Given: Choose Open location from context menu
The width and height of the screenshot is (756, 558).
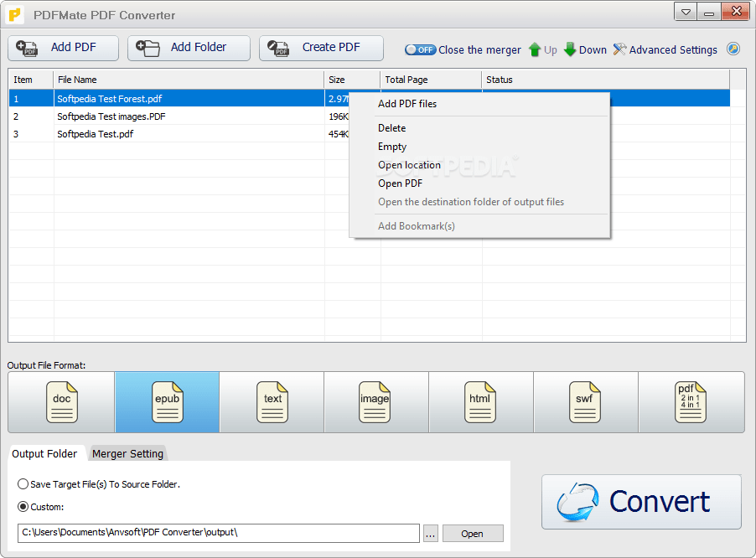Looking at the screenshot, I should pyautogui.click(x=479, y=165).
